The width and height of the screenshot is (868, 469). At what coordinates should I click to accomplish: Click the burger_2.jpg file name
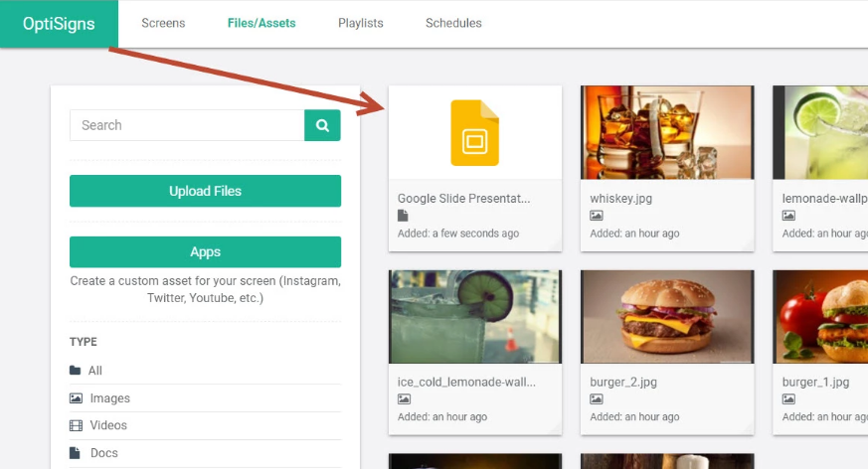(x=623, y=383)
